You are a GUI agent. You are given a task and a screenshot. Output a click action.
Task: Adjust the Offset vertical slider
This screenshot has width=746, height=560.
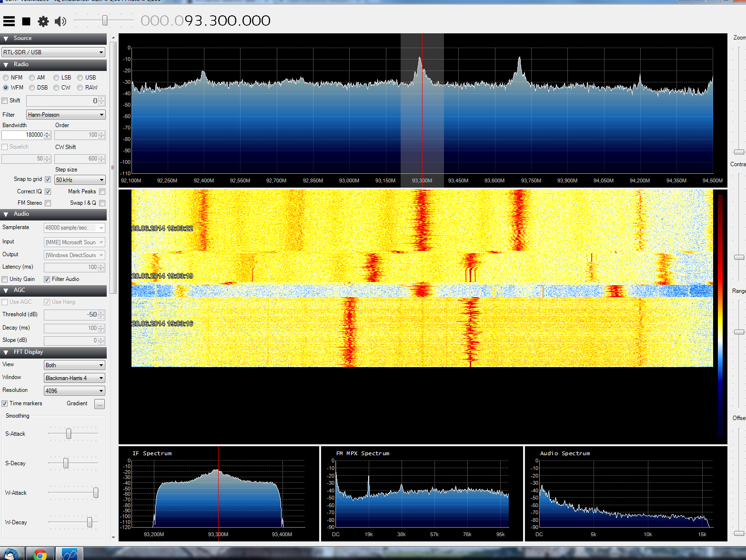coord(739,533)
